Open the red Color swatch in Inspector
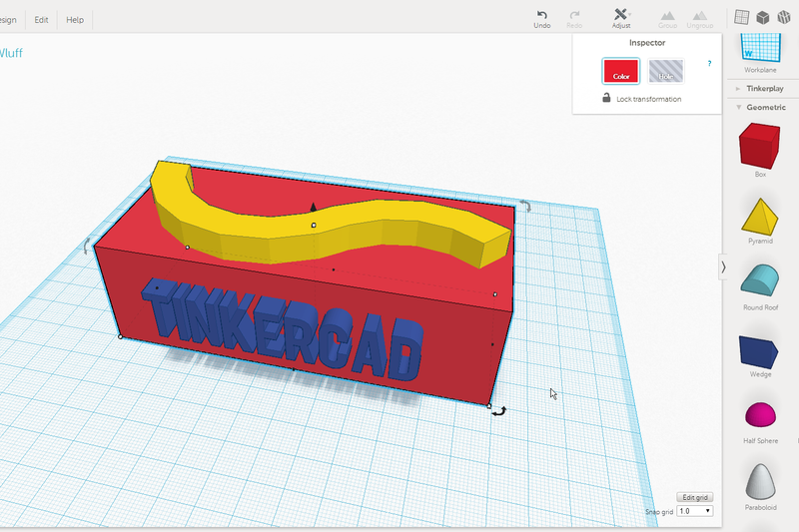The width and height of the screenshot is (799, 532). click(620, 71)
